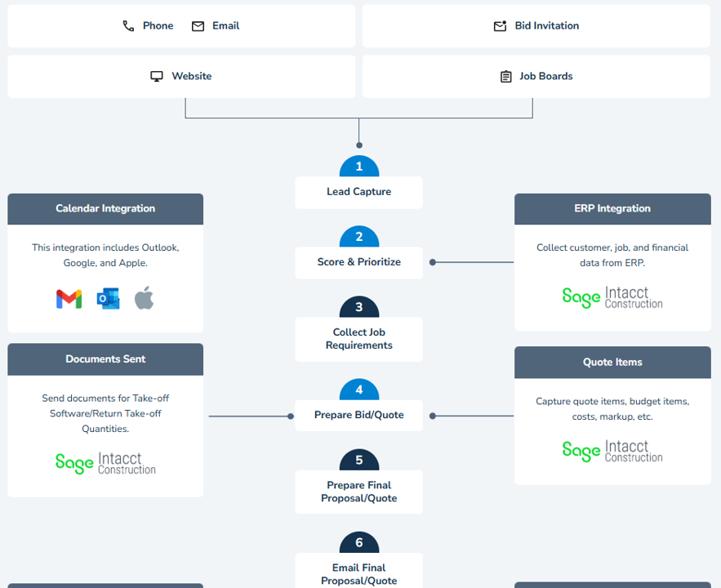Click the Email envelope icon
721x588 pixels.
click(198, 26)
